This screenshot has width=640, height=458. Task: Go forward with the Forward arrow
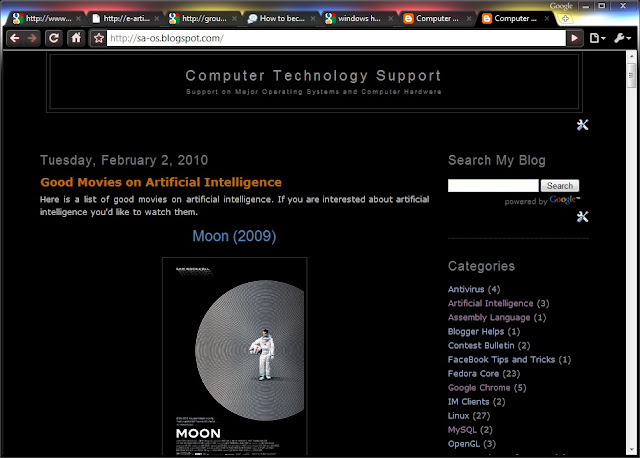point(32,38)
